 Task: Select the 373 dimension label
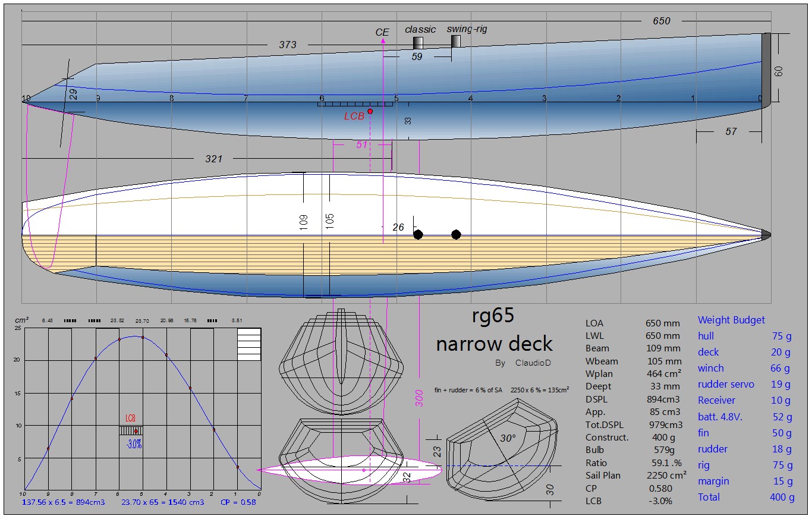coord(288,45)
